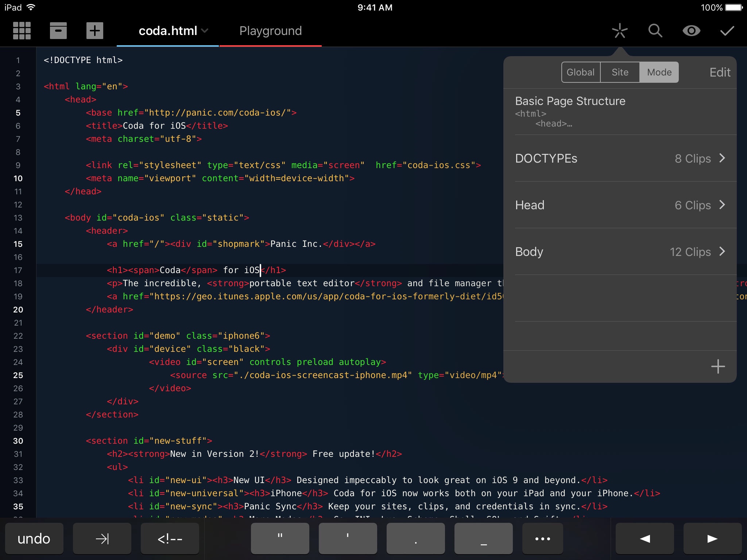This screenshot has height=560, width=747.
Task: Switch to the Playground tab
Action: pos(271,31)
